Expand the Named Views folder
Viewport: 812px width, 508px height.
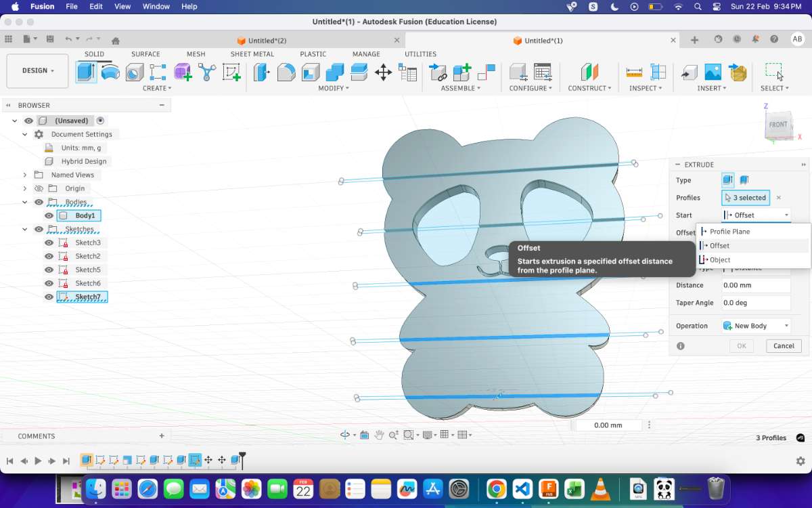click(x=25, y=175)
